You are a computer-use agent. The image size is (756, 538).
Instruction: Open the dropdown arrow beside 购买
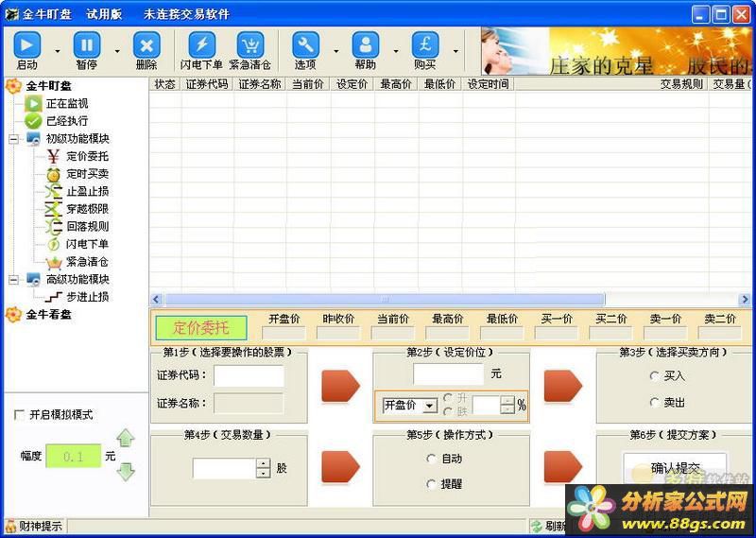[455, 51]
